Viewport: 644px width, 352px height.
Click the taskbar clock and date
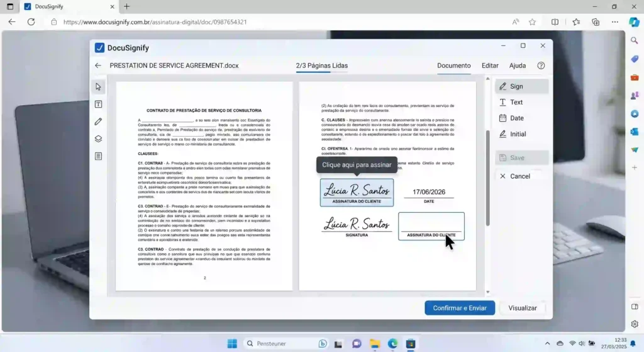click(614, 343)
